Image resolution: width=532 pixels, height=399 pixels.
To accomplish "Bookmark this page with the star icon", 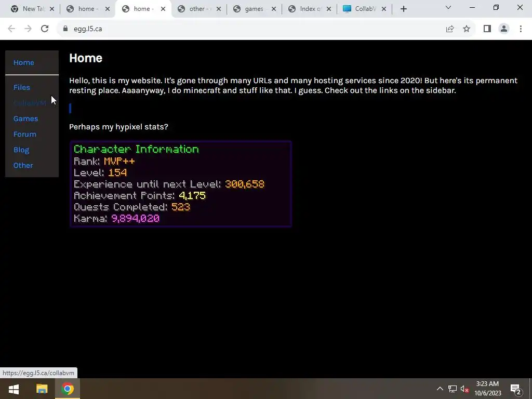I will [467, 29].
